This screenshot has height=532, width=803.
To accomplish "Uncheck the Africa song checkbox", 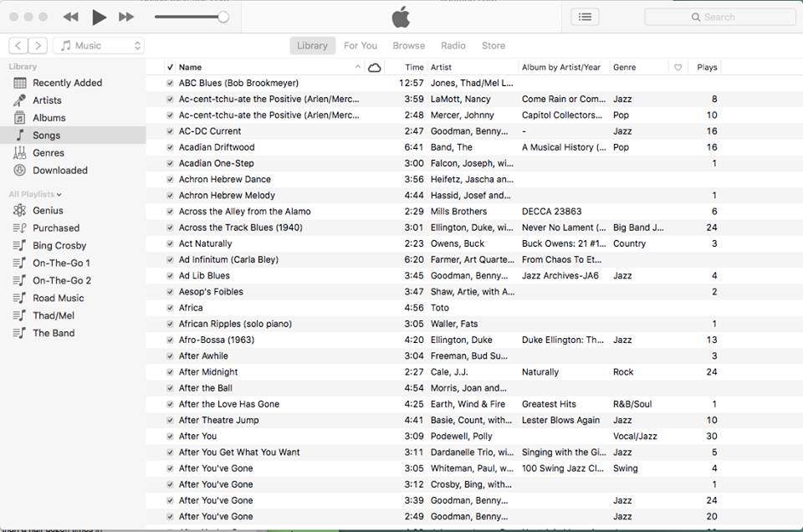I will 170,308.
